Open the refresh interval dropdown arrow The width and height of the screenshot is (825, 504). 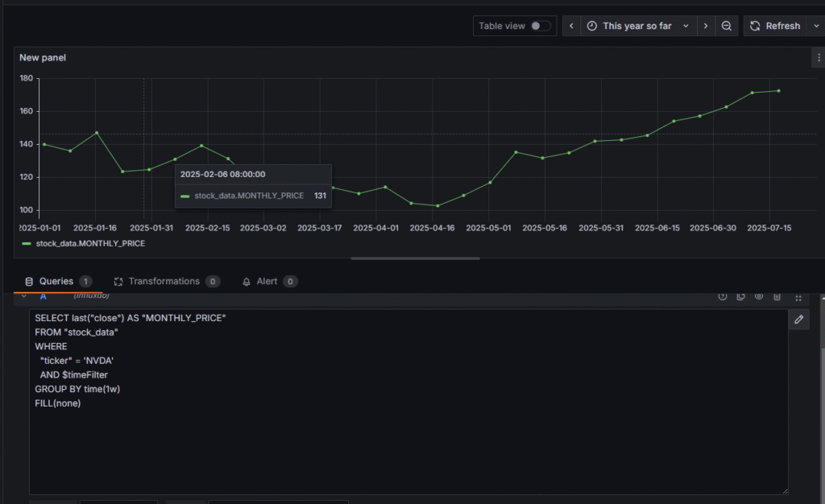815,26
